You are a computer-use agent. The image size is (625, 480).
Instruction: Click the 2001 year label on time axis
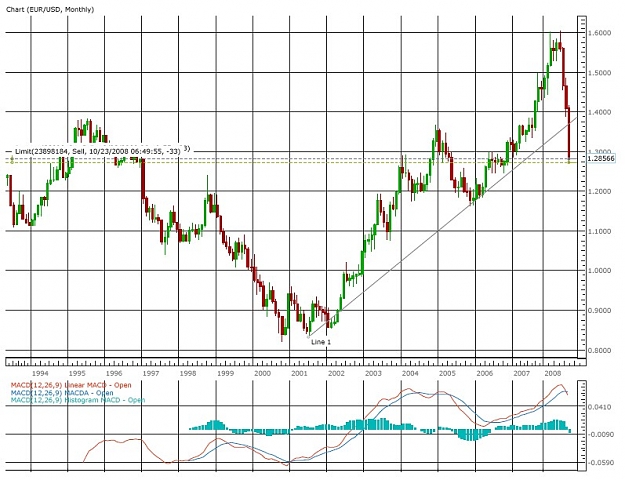tap(299, 374)
